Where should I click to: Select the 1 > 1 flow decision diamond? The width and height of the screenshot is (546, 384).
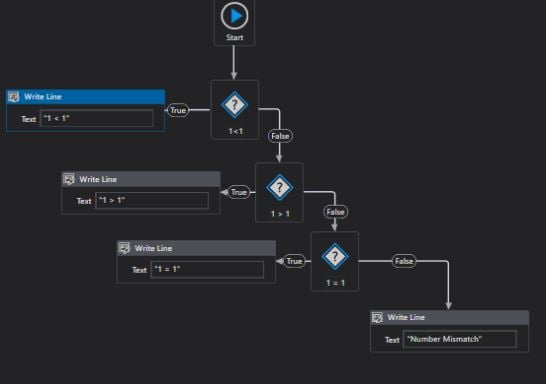pos(280,188)
